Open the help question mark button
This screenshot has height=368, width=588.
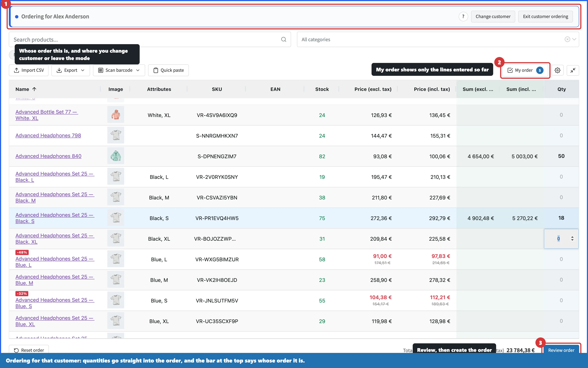pyautogui.click(x=463, y=17)
